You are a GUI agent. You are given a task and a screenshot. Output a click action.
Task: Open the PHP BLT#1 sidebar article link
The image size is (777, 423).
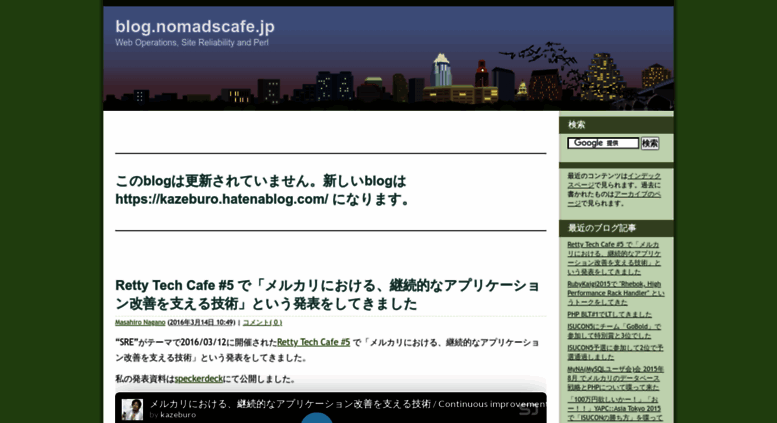click(x=609, y=315)
